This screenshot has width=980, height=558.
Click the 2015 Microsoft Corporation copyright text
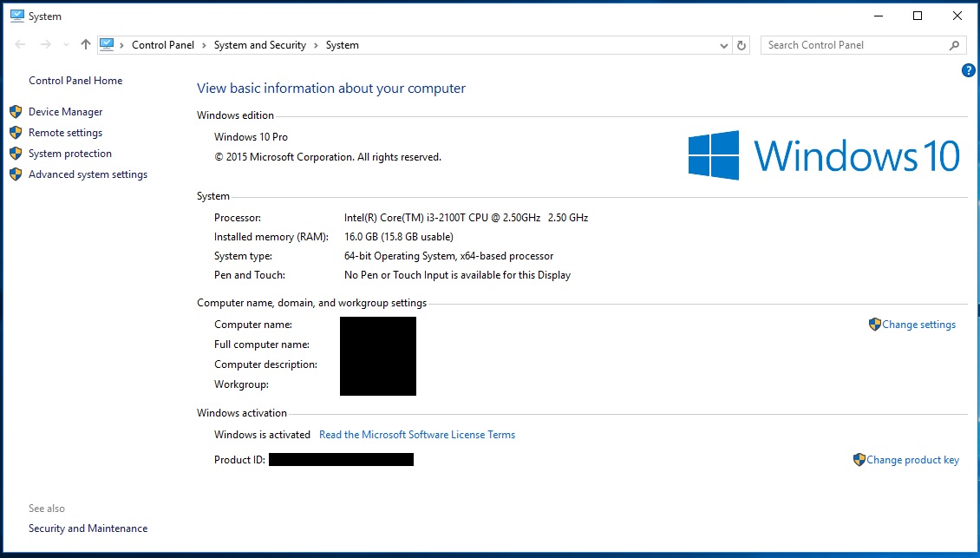click(x=328, y=157)
